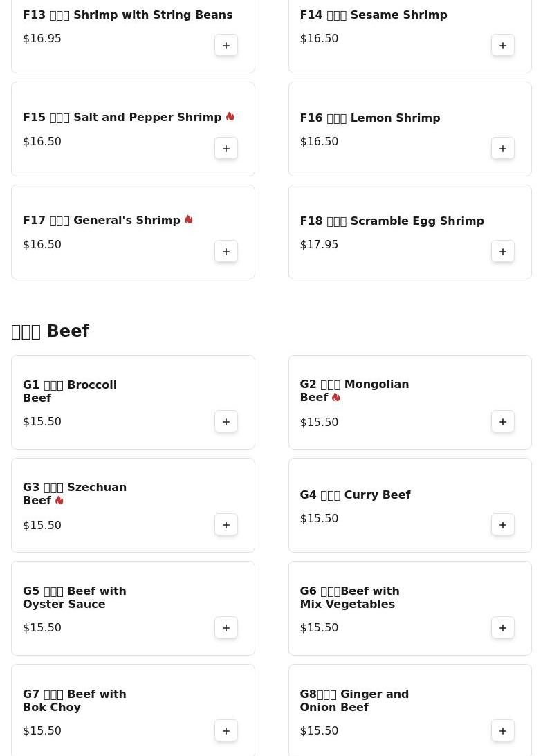543x756 pixels.
Task: Add General's Shrimp to cart
Action: (x=226, y=252)
